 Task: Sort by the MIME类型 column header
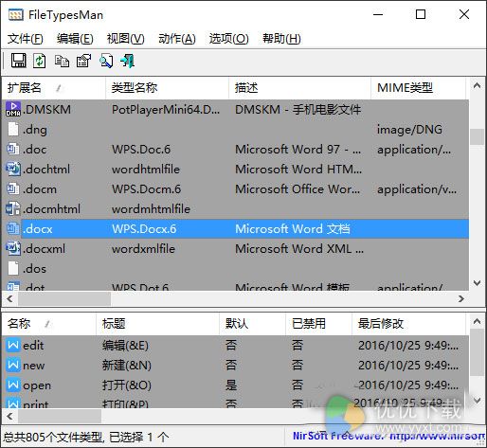click(x=418, y=88)
